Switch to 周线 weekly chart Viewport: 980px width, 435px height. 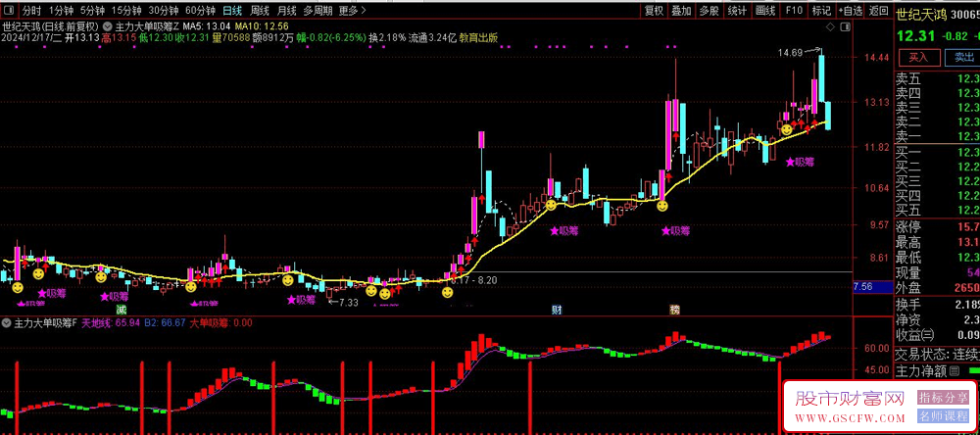tap(260, 11)
